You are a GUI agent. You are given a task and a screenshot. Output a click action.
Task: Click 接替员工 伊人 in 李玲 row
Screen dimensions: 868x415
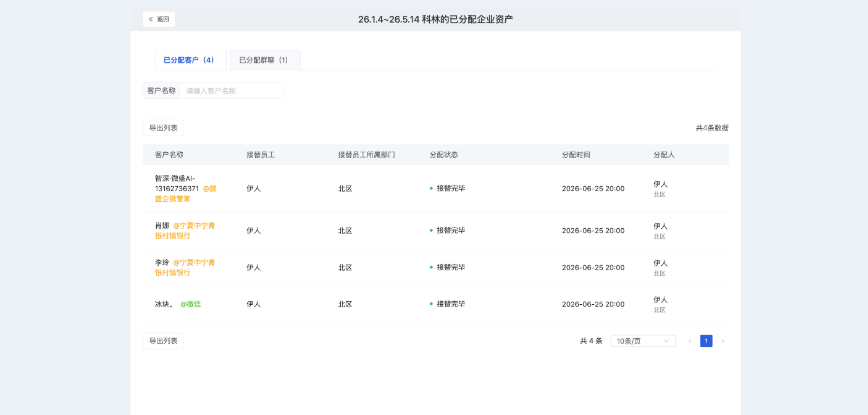(x=254, y=267)
